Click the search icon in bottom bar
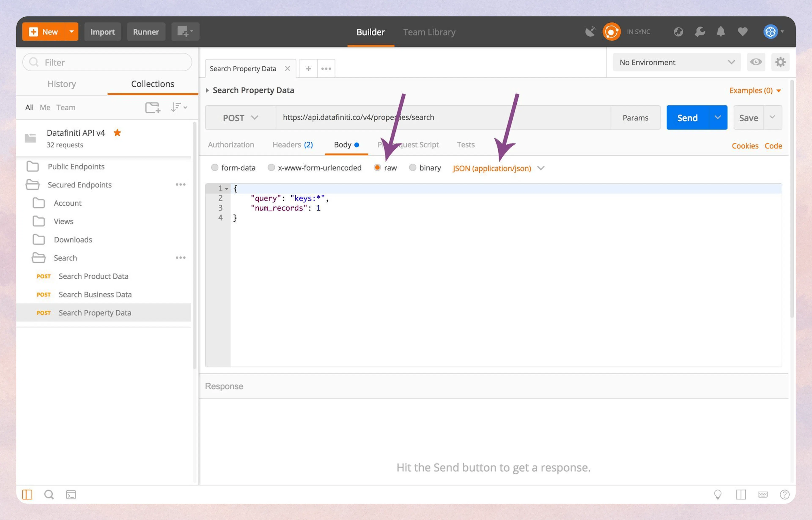This screenshot has height=520, width=812. [49, 494]
